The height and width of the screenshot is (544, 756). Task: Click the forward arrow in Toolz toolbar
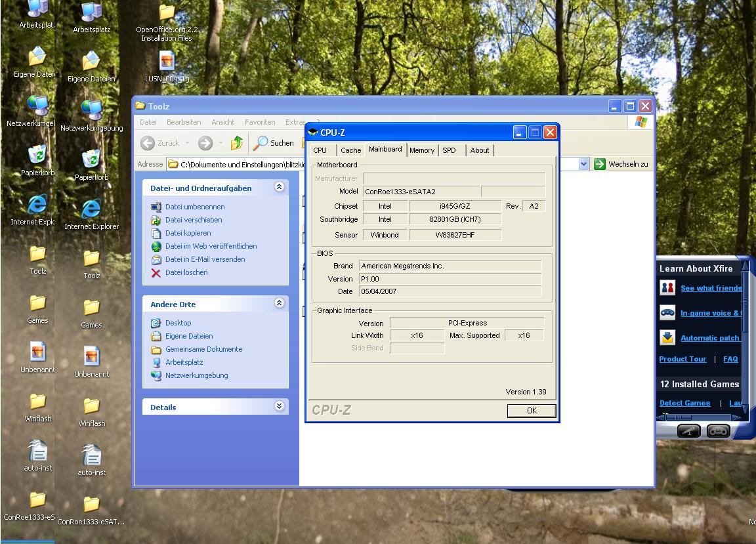(x=205, y=143)
